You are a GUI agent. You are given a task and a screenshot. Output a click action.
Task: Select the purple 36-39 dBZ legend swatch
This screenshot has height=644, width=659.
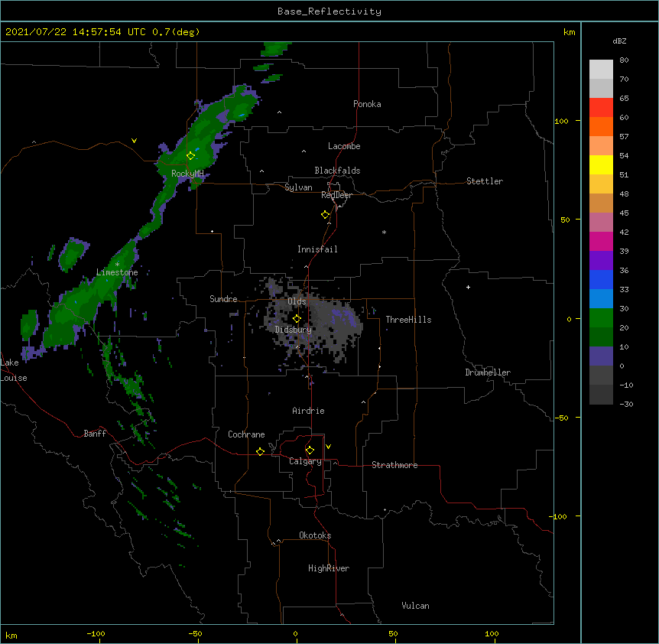tap(601, 260)
